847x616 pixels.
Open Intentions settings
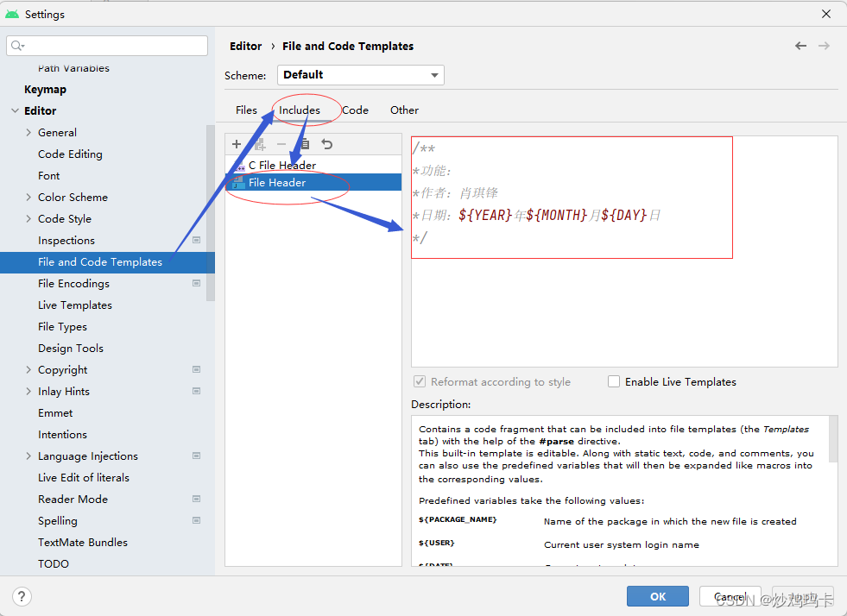63,435
